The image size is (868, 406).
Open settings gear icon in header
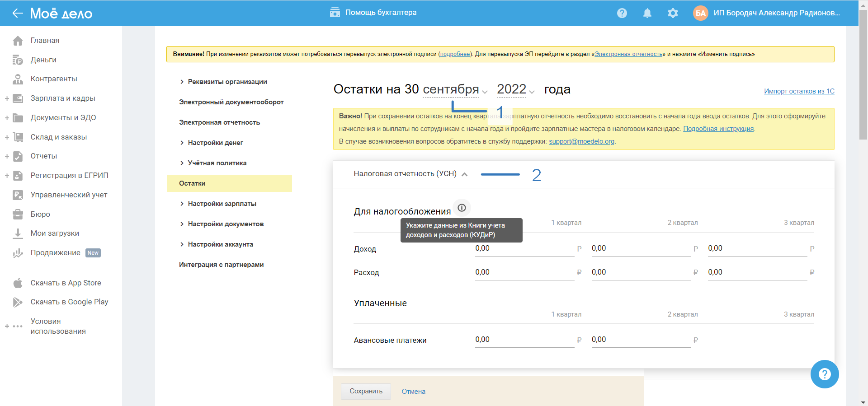(x=673, y=13)
